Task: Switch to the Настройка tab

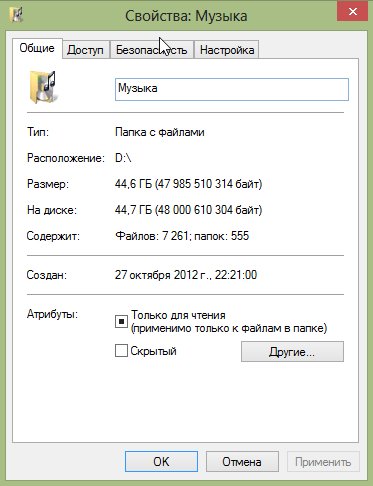Action: pyautogui.click(x=227, y=50)
